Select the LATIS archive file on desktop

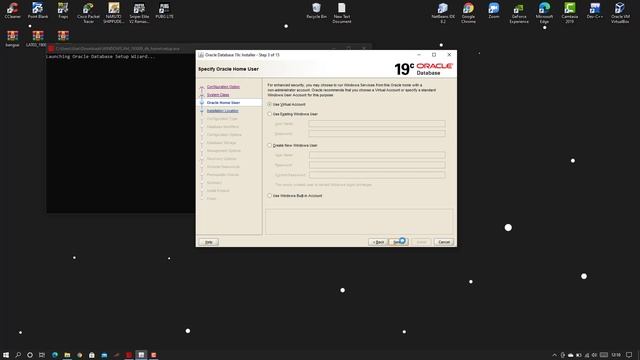click(38, 39)
